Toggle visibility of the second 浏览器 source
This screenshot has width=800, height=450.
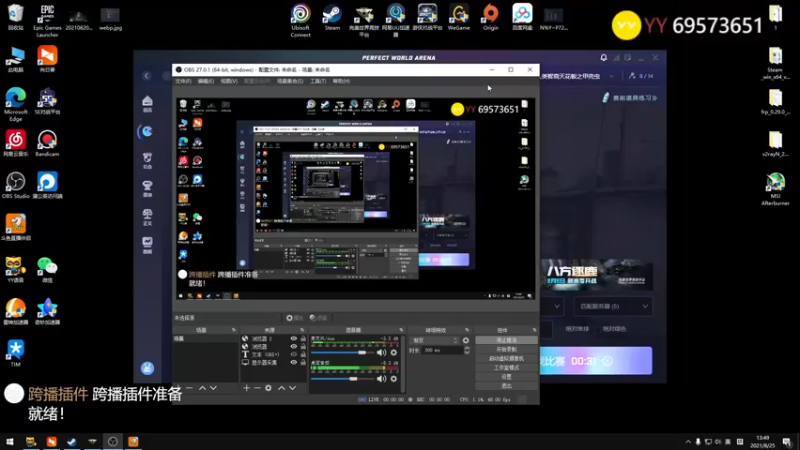click(293, 346)
